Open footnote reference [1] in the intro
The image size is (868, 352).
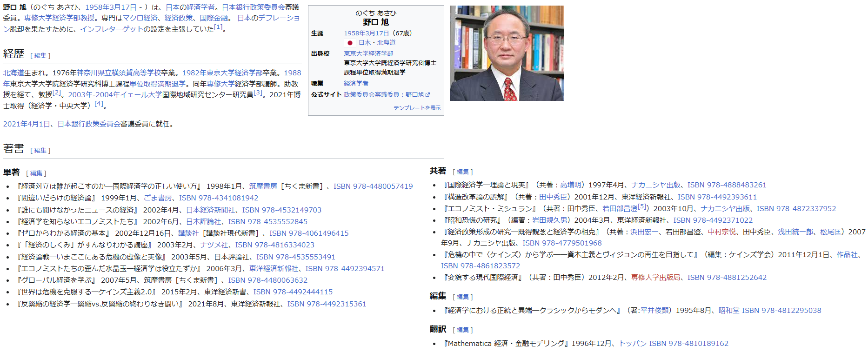point(218,27)
